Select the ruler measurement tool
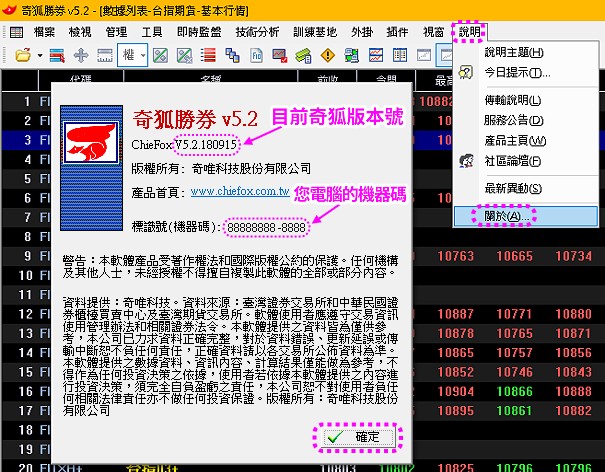Viewport: 605px width, 472px height. coord(105,56)
